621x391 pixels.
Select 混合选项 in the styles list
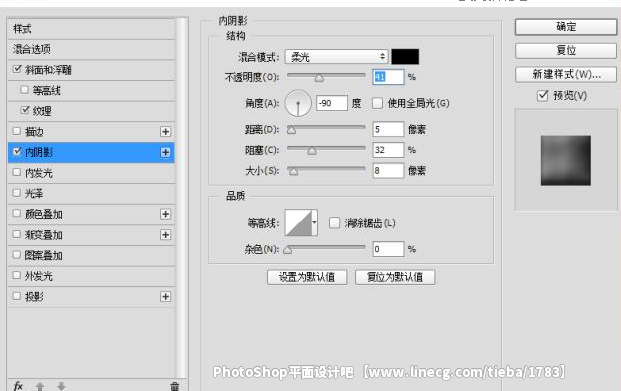point(91,50)
